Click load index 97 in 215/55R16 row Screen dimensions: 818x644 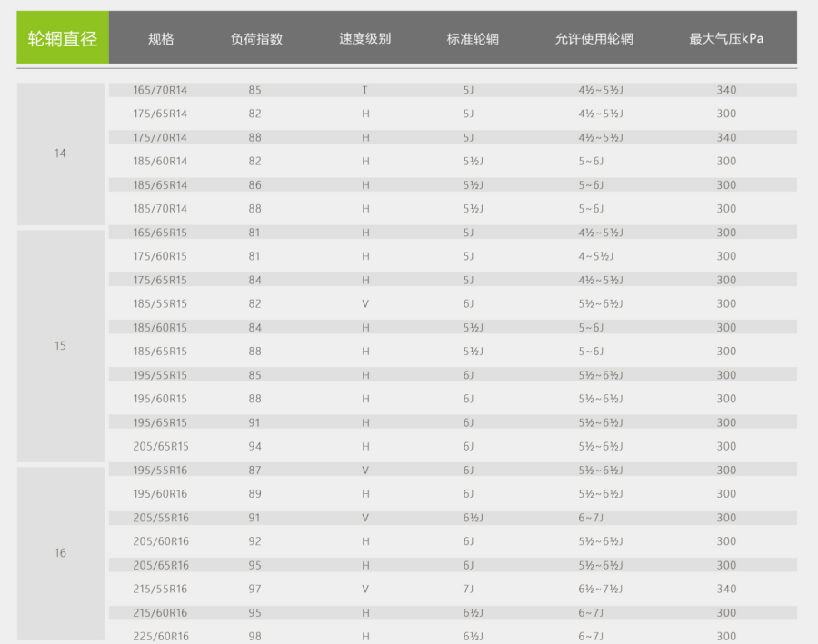(x=254, y=589)
